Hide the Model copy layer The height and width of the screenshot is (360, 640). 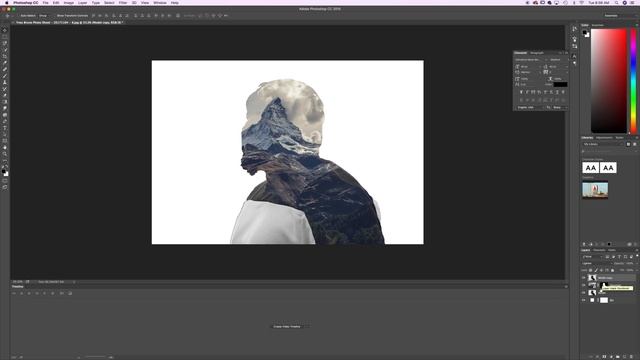583,278
